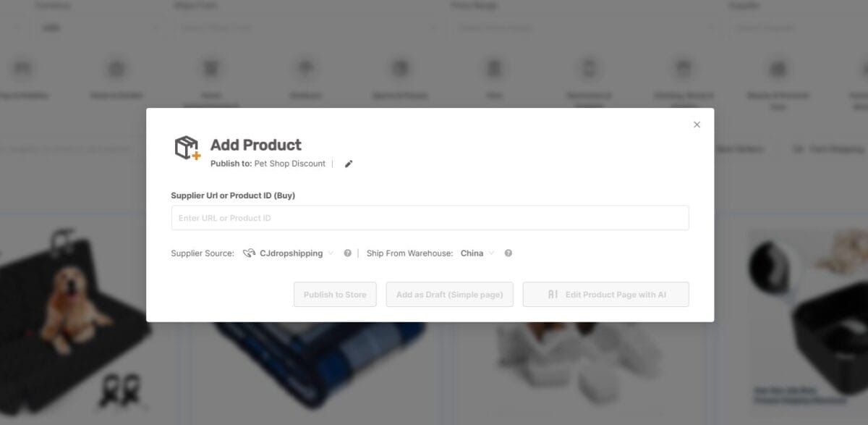The image size is (868, 425).
Task: Click the help icon next to Supplier Source
Action: [347, 253]
